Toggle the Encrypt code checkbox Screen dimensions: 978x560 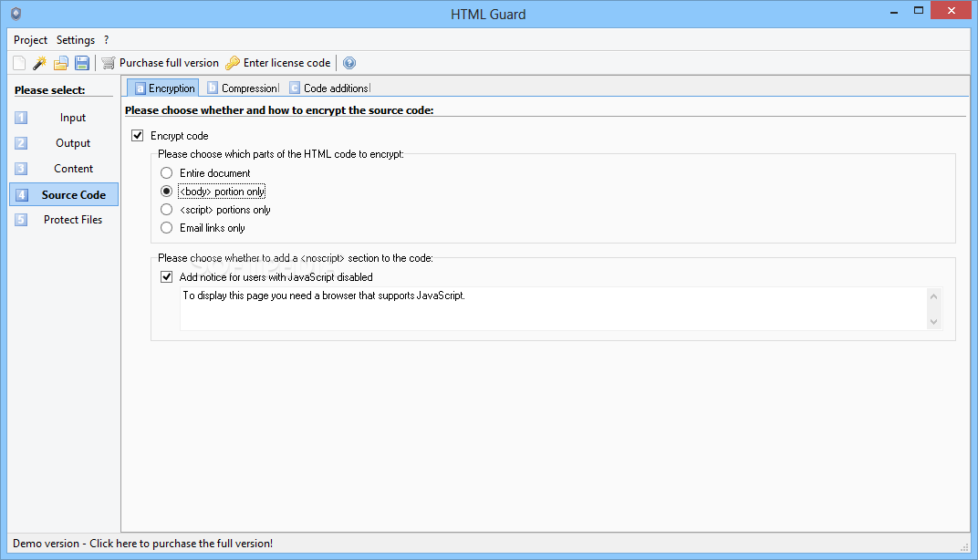point(138,135)
